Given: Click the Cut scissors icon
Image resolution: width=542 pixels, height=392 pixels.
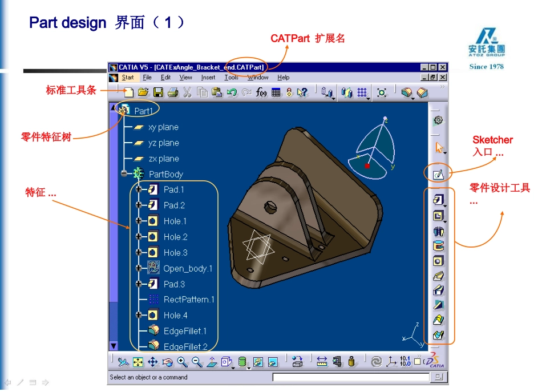Looking at the screenshot, I should [187, 92].
